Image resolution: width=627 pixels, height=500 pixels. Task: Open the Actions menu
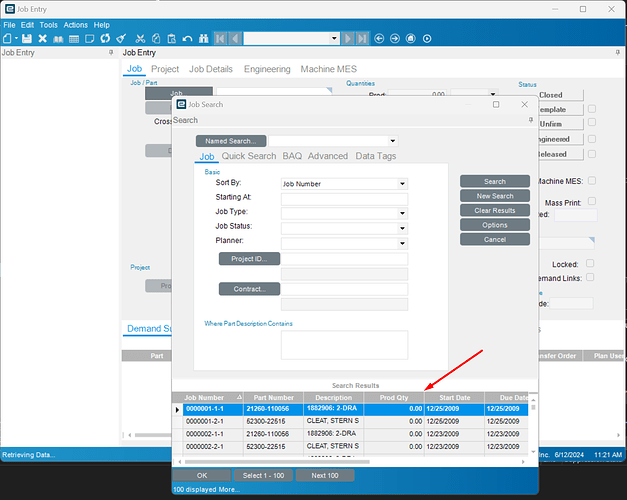[75, 24]
